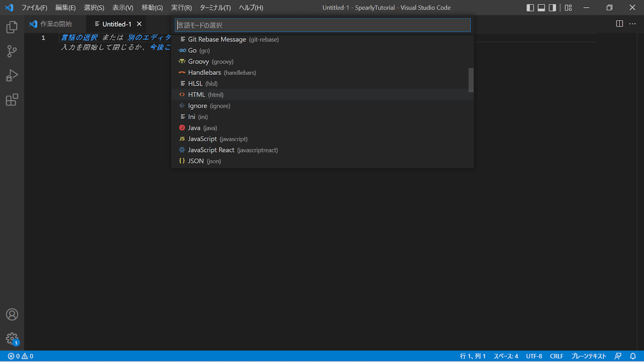This screenshot has width=644, height=362.
Task: Open the 表示(V) menu
Action: tap(123, 8)
